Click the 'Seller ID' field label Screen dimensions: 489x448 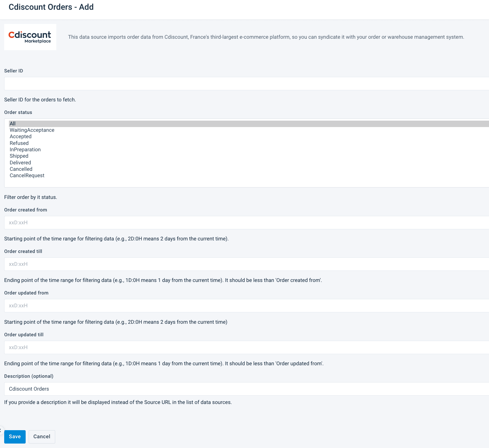pyautogui.click(x=14, y=71)
